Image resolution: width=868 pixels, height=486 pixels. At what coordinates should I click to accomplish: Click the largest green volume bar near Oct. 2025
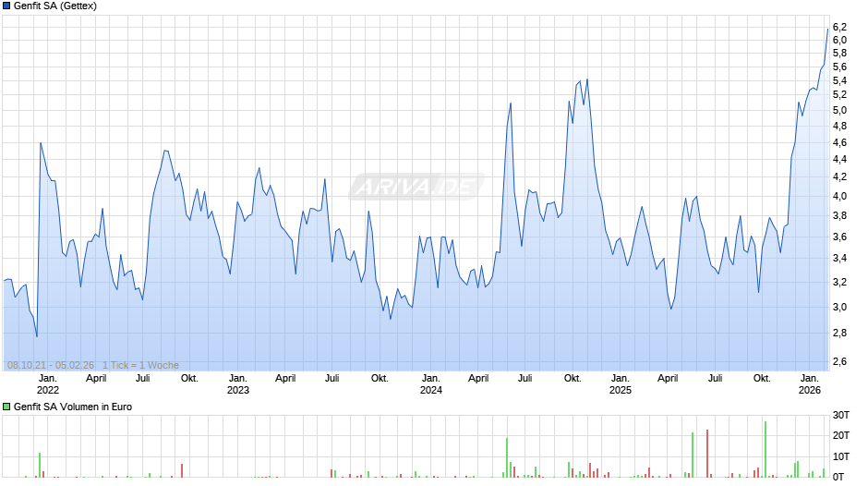click(x=766, y=449)
